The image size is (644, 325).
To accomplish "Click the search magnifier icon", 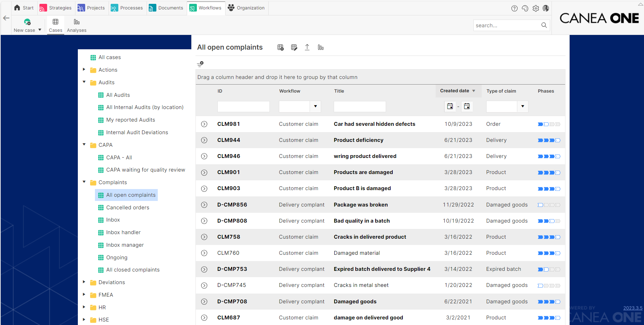I will pyautogui.click(x=544, y=25).
